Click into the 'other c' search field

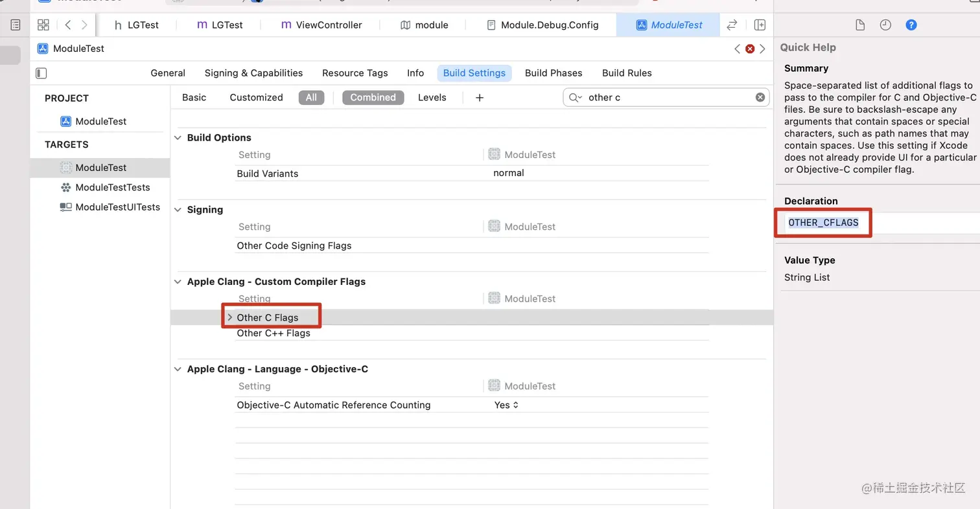click(x=666, y=98)
